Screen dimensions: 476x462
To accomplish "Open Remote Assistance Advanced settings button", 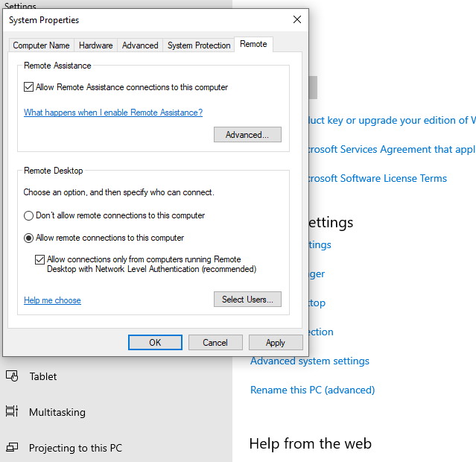I will point(247,135).
